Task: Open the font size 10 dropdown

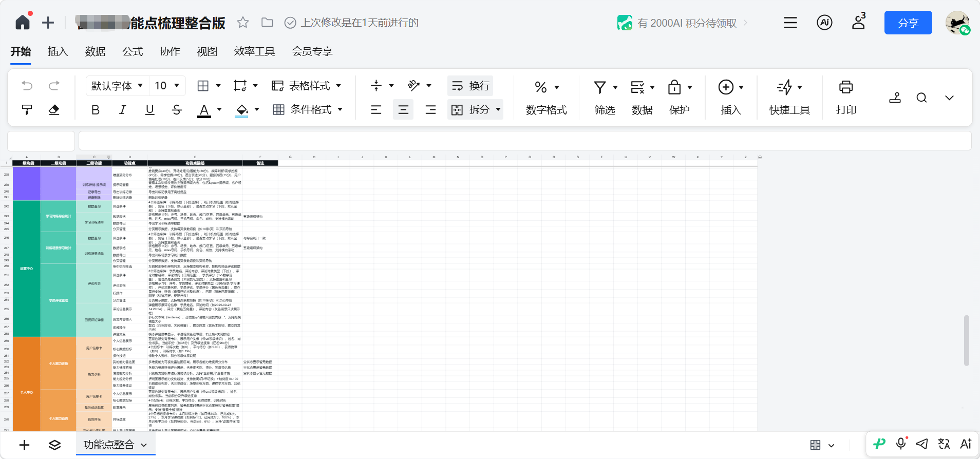Action: point(167,86)
